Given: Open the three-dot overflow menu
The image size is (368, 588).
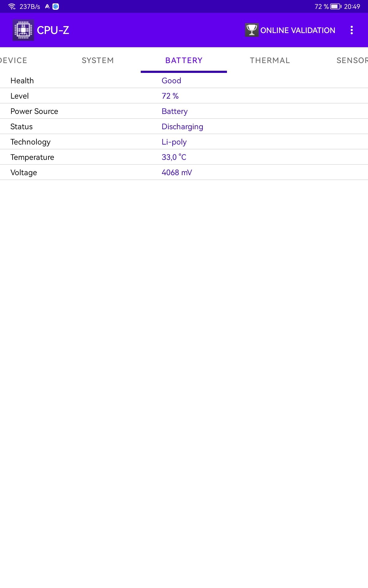Looking at the screenshot, I should [352, 30].
